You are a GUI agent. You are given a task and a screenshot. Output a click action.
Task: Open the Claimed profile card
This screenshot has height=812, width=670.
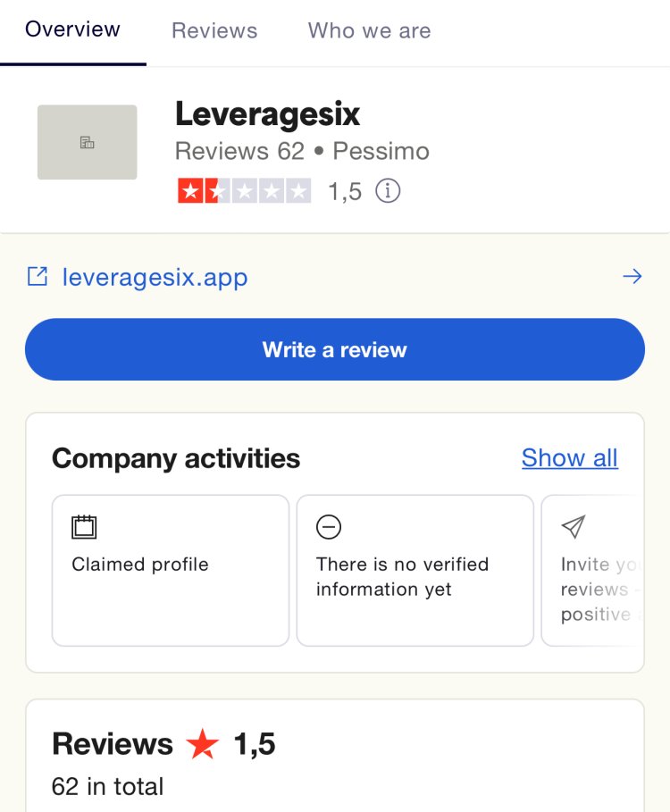(x=171, y=570)
